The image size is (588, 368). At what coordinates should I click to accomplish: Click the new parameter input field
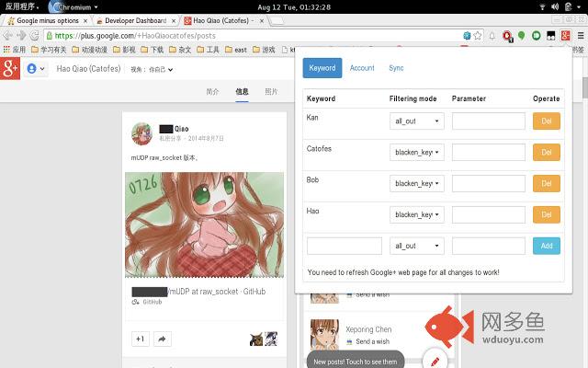tap(489, 246)
